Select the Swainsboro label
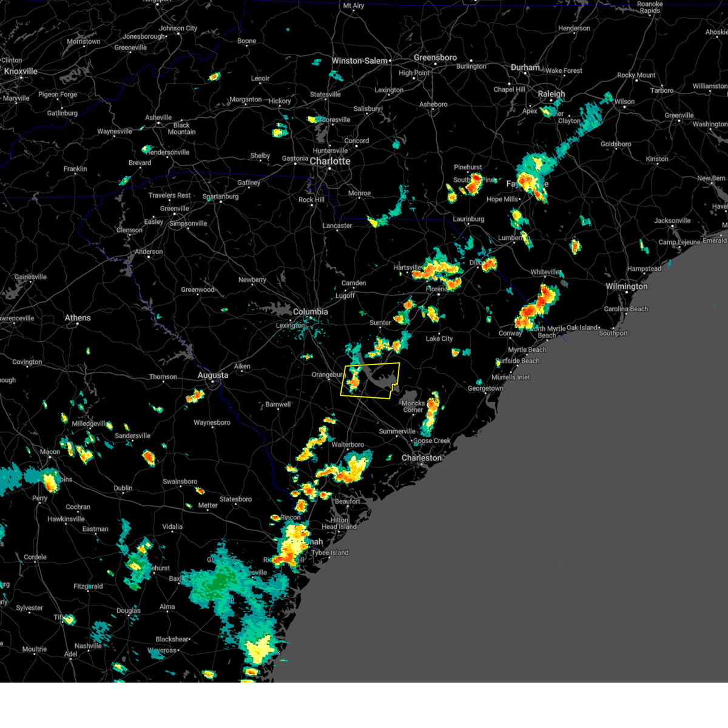 [x=180, y=482]
